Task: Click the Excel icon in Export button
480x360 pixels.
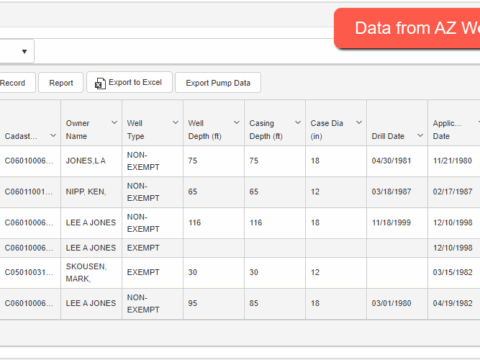Action: click(x=100, y=83)
